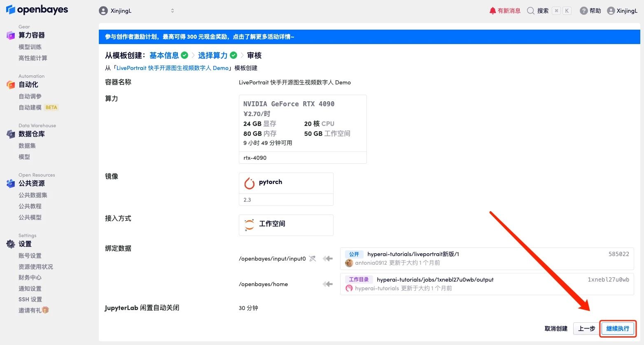
Task: Click job ID 1xnebl27u0wb
Action: [608, 280]
